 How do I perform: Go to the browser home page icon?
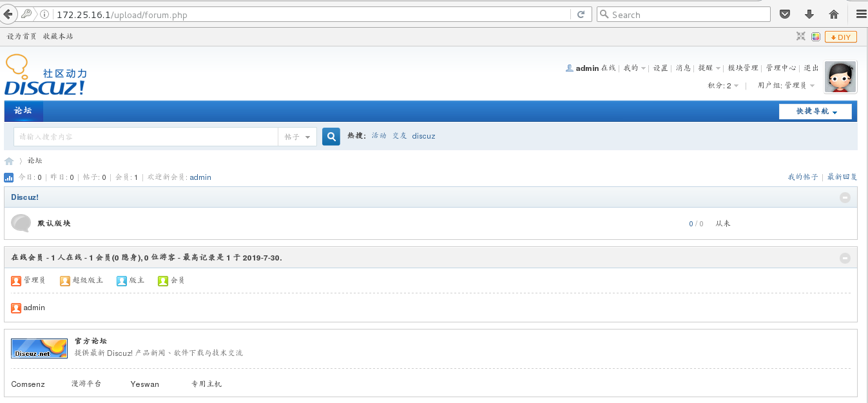pyautogui.click(x=834, y=14)
